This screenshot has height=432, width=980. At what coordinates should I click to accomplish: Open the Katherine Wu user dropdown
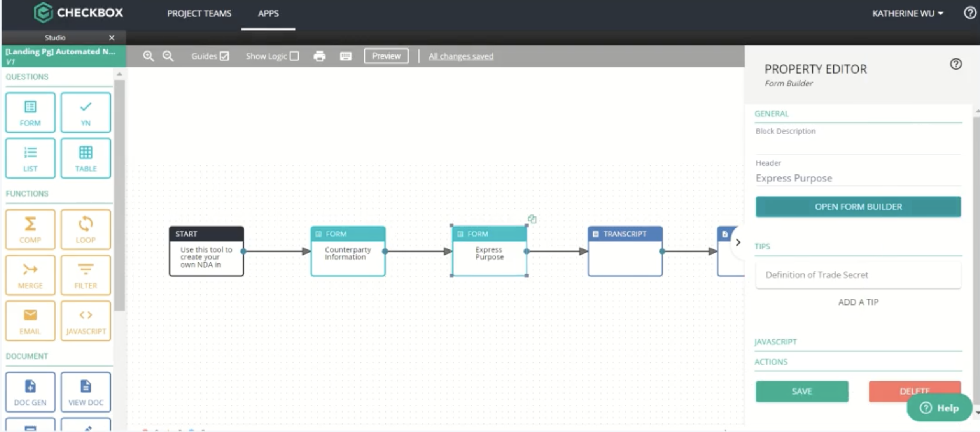907,13
